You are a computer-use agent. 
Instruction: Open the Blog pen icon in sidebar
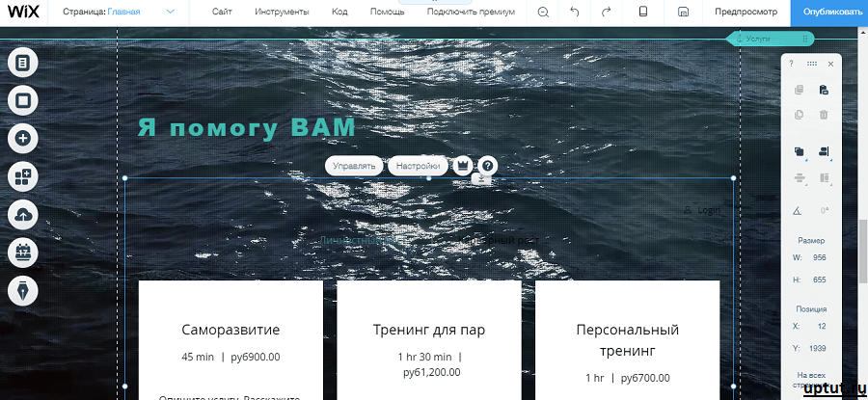tap(23, 290)
